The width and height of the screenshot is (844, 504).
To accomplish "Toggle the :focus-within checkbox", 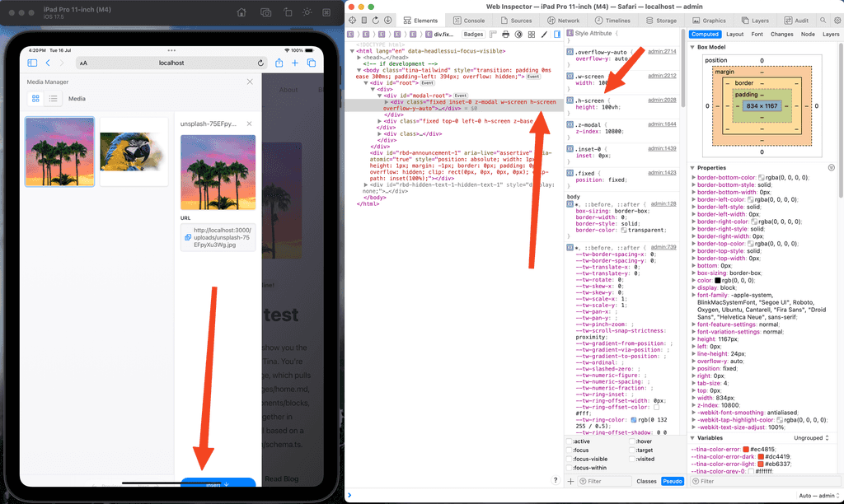I will click(570, 469).
